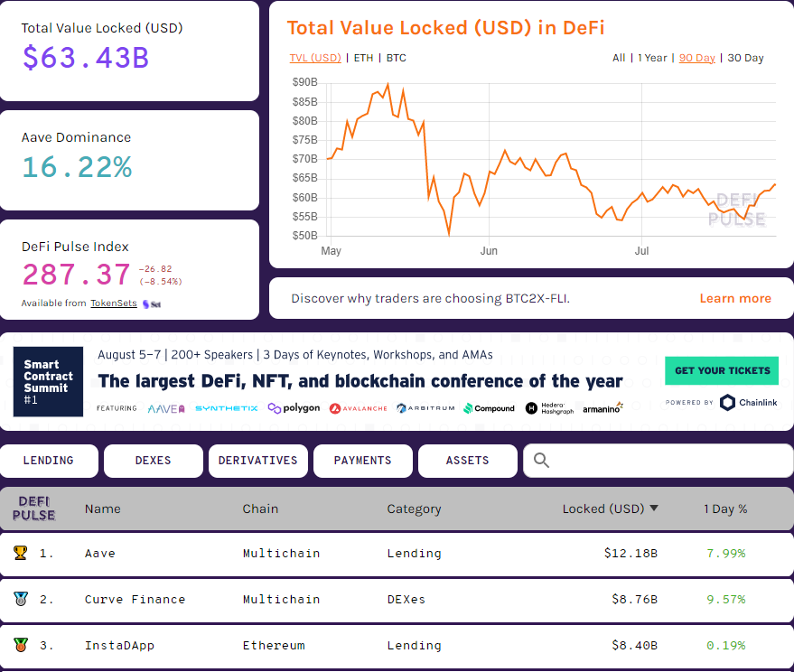The height and width of the screenshot is (672, 794).
Task: Click the Aave logo in the conference banner
Action: pyautogui.click(x=163, y=408)
